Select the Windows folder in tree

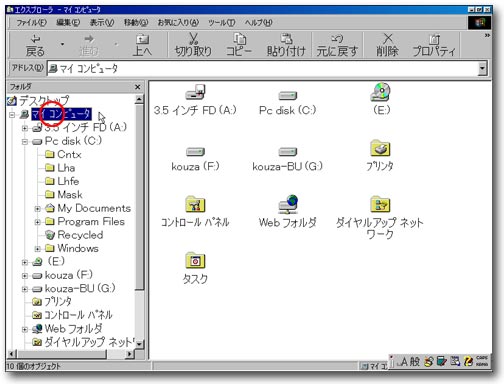coord(78,248)
